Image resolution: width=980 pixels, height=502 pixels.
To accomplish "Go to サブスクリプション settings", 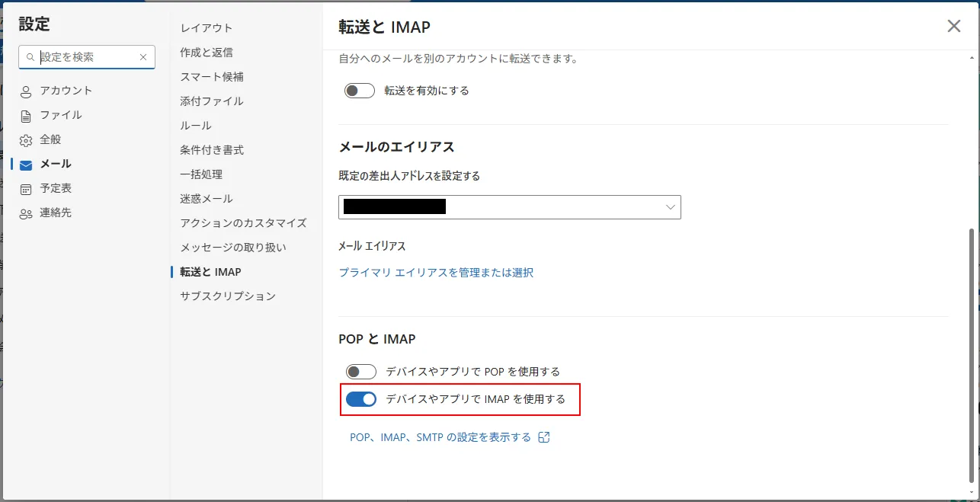I will click(228, 296).
